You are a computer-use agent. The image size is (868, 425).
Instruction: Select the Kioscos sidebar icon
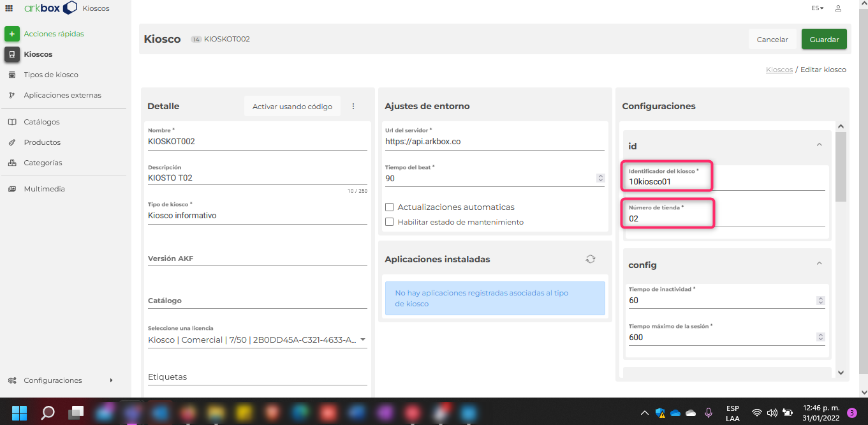coord(11,54)
